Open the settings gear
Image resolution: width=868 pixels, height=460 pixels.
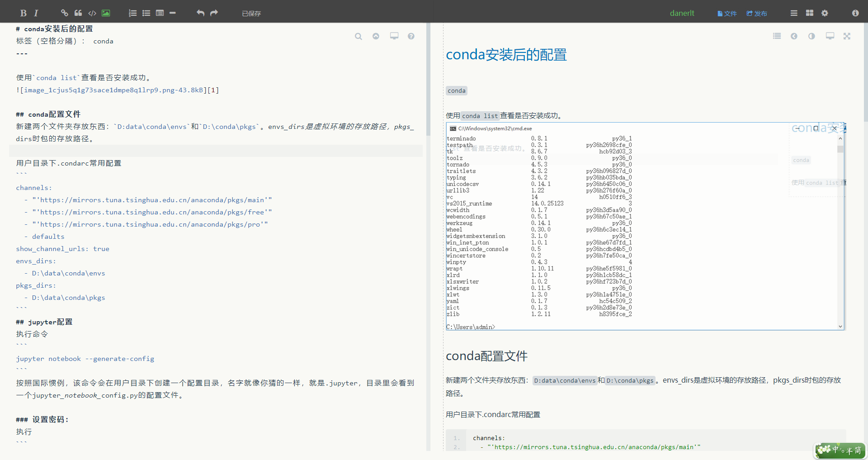[x=825, y=13]
